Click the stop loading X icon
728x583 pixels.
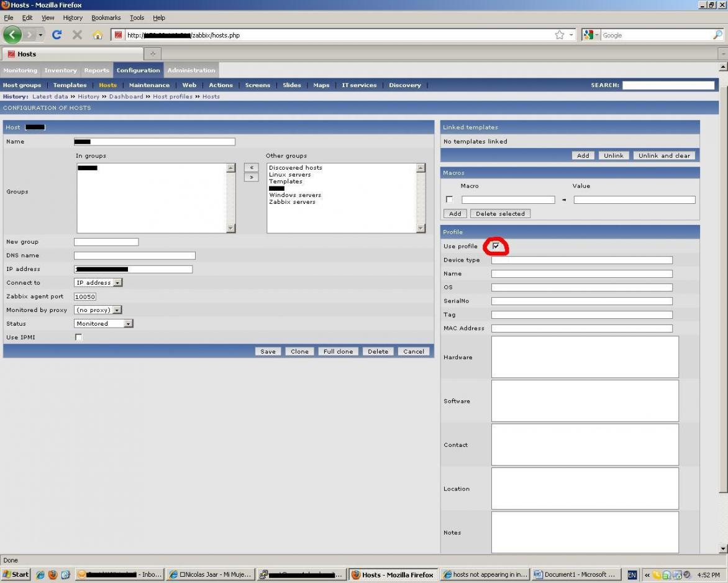coord(77,35)
